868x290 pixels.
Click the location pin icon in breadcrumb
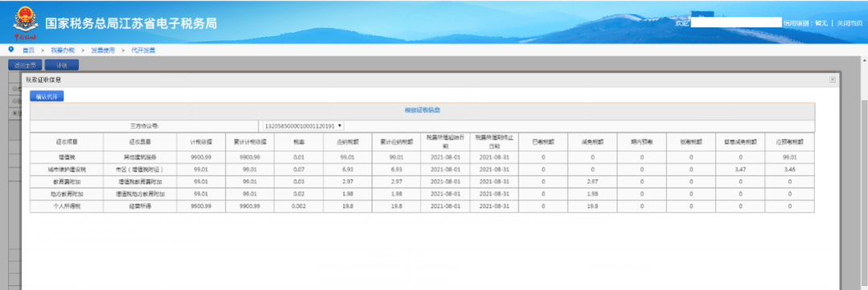point(11,50)
